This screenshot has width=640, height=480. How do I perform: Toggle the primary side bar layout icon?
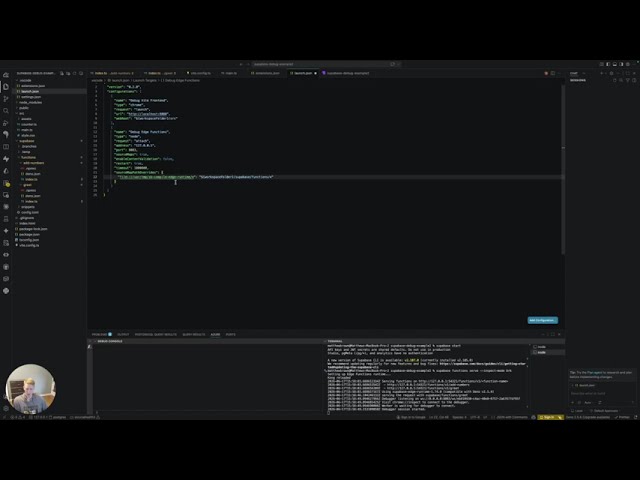[608, 64]
